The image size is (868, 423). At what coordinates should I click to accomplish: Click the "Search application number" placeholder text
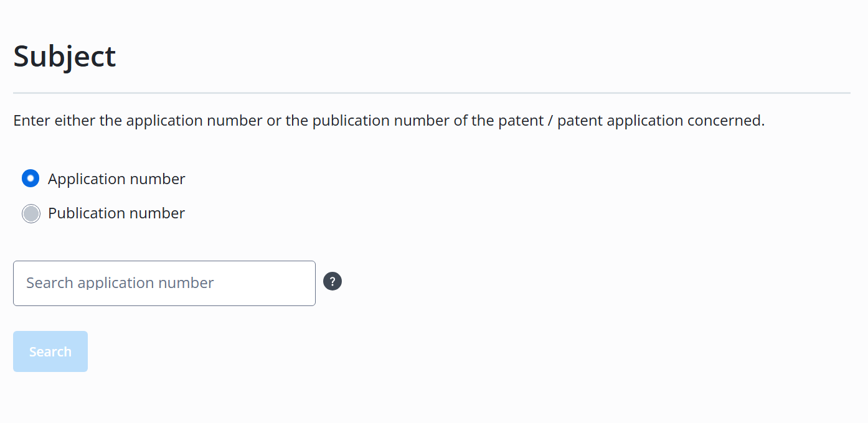point(120,283)
